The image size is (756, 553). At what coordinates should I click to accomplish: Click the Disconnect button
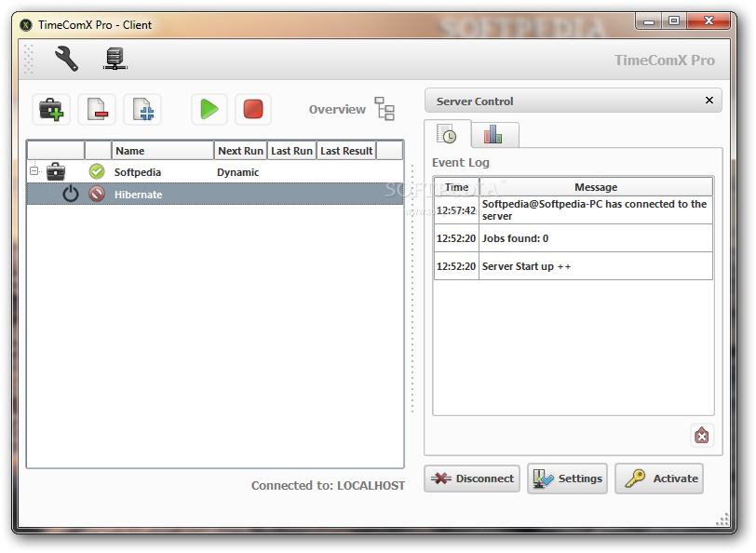(x=472, y=479)
